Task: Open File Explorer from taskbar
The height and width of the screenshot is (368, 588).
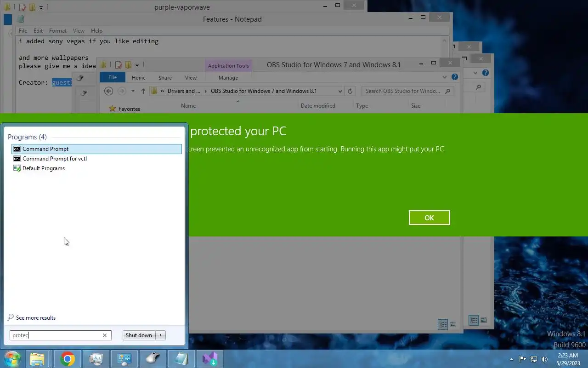Action: pos(37,359)
